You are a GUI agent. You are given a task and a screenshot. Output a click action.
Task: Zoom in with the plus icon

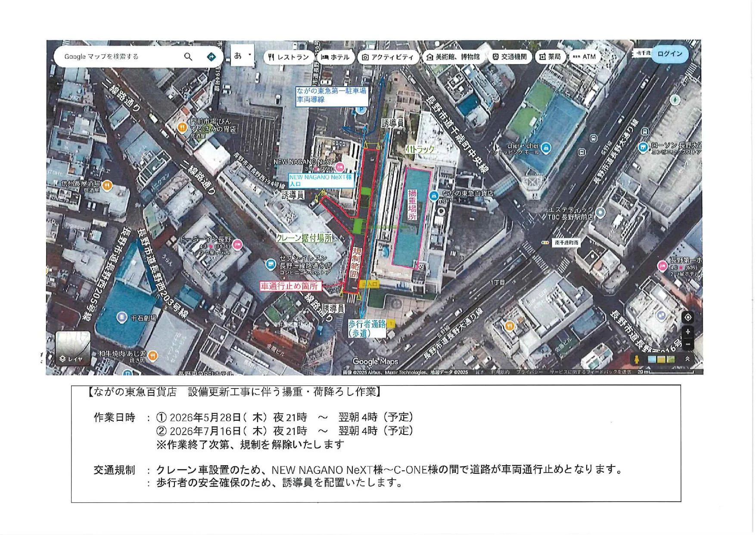688,332
